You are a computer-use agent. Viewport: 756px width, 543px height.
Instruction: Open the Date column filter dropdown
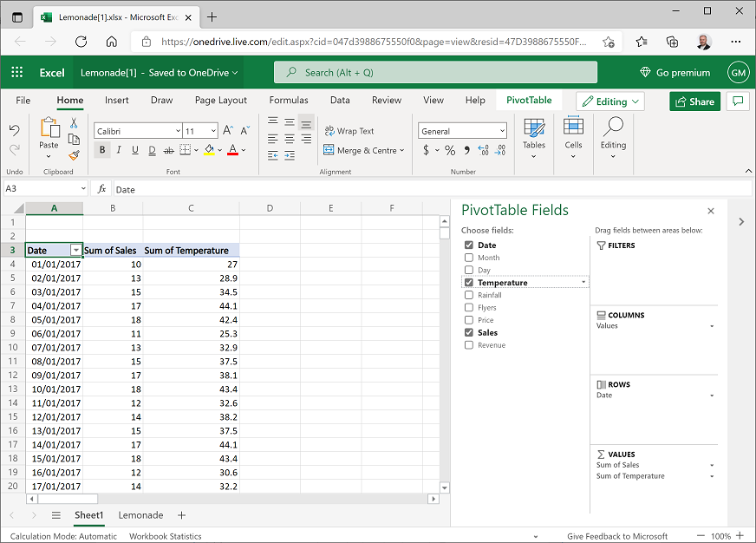point(75,250)
